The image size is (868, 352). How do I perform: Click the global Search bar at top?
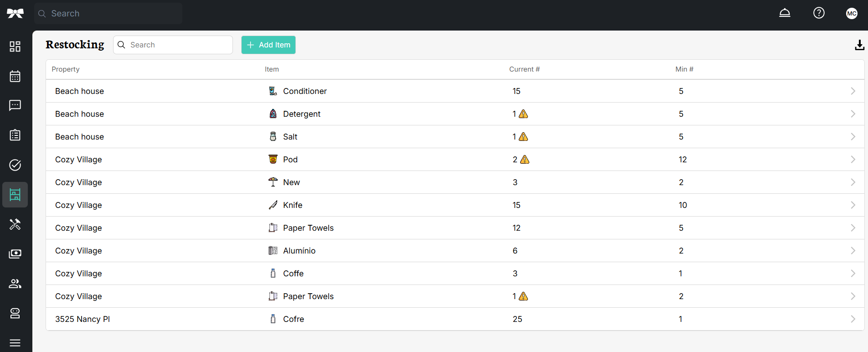pos(108,14)
